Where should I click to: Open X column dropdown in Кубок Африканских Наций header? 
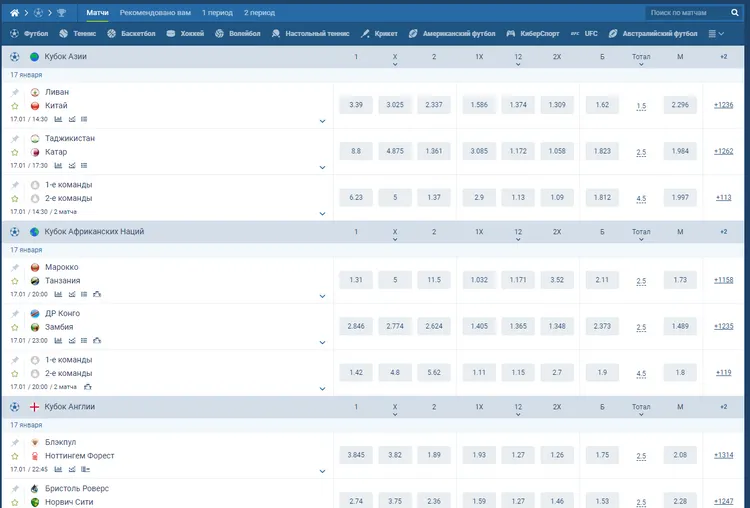395,234
